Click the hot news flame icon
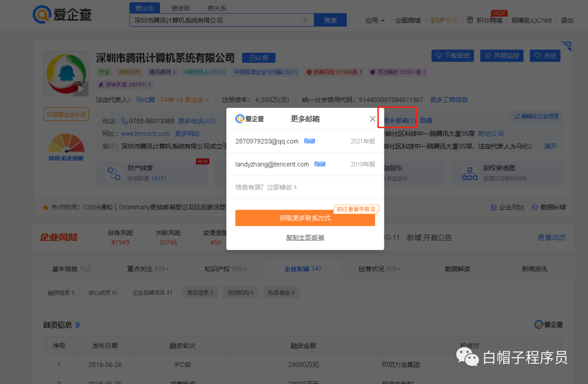Viewport: 588px width, 384px height. click(x=45, y=208)
